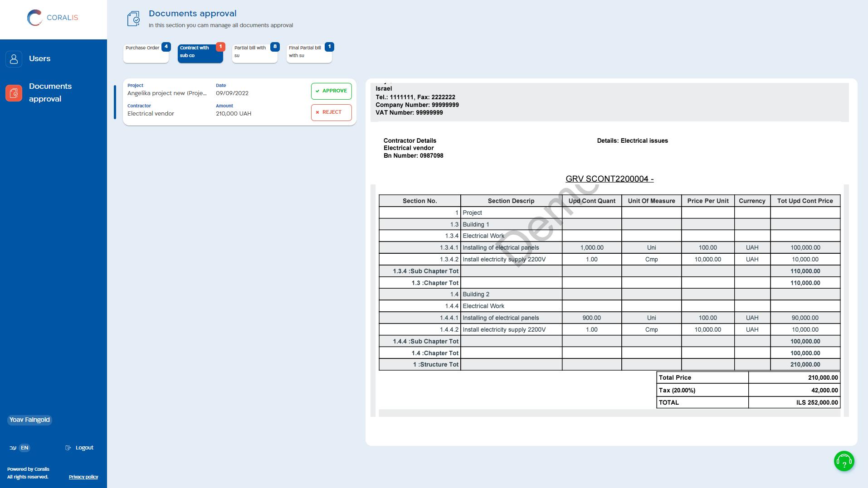
Task: Select the Documents approval sidebar icon
Action: [14, 93]
